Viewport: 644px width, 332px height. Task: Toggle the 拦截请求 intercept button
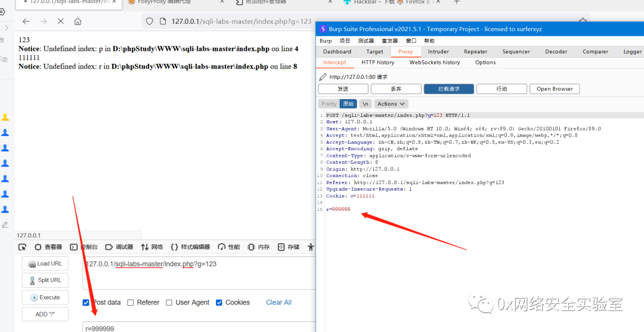coord(449,89)
